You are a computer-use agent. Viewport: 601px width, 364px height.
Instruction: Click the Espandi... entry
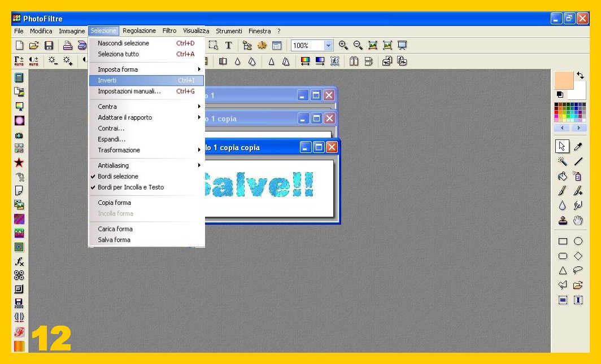[112, 139]
